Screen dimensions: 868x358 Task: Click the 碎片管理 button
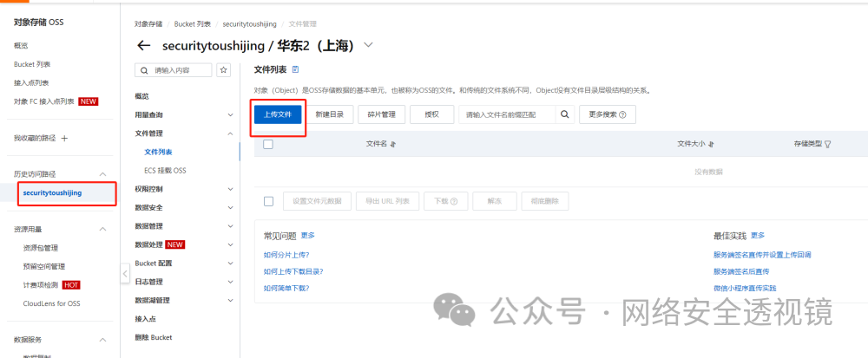point(381,114)
